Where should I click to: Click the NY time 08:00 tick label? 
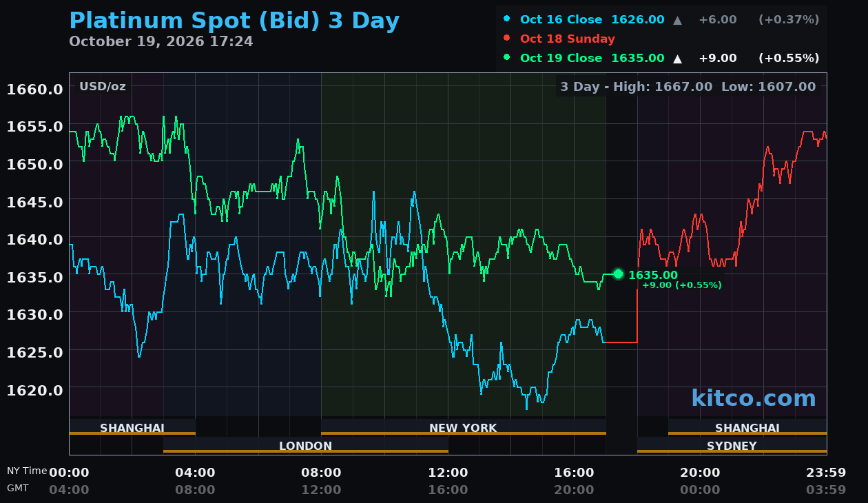(x=321, y=473)
